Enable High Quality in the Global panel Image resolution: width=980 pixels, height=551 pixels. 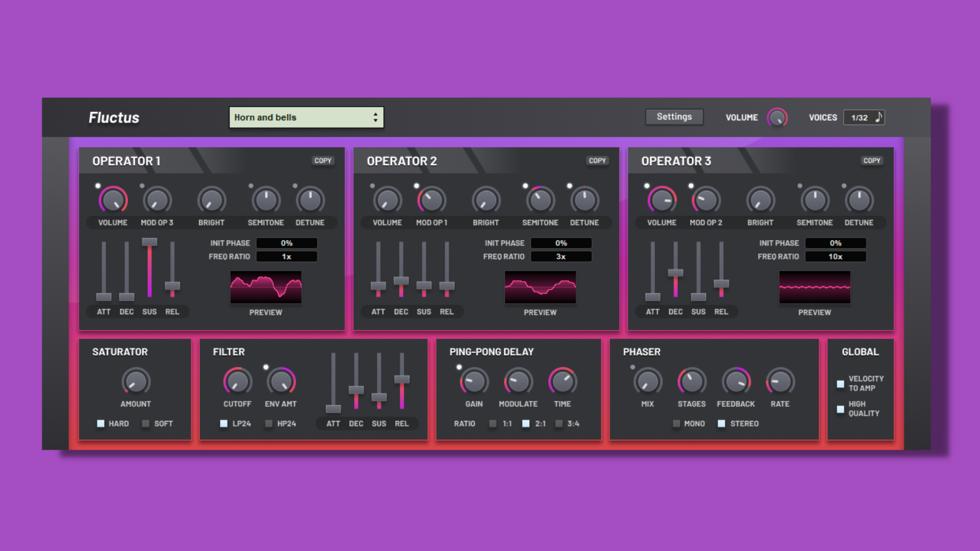[x=841, y=409]
